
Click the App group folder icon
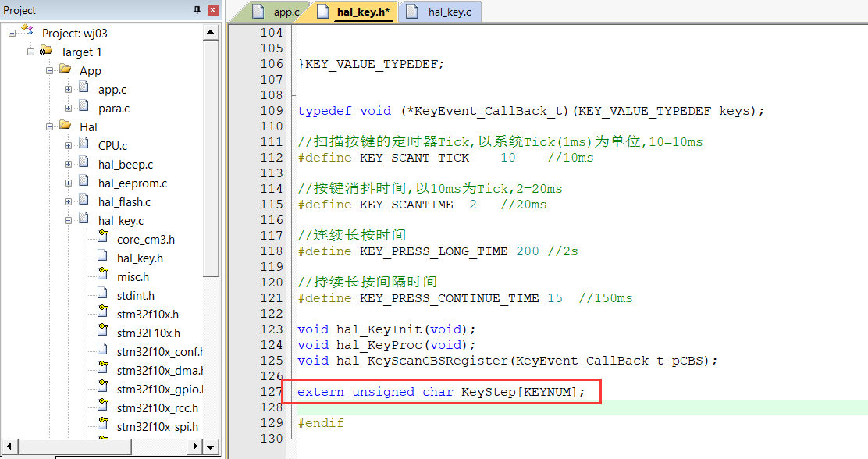[x=66, y=70]
